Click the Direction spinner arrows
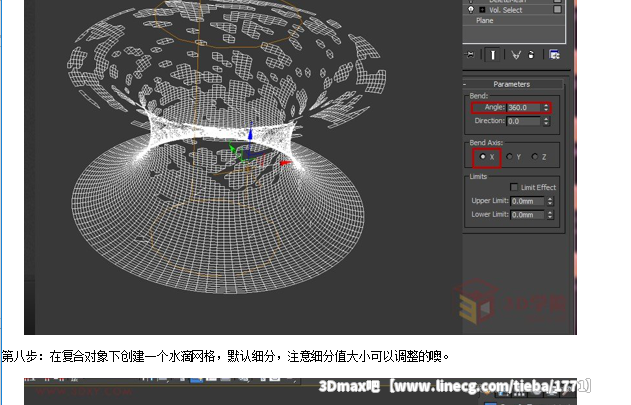The image size is (631, 405). pos(546,121)
